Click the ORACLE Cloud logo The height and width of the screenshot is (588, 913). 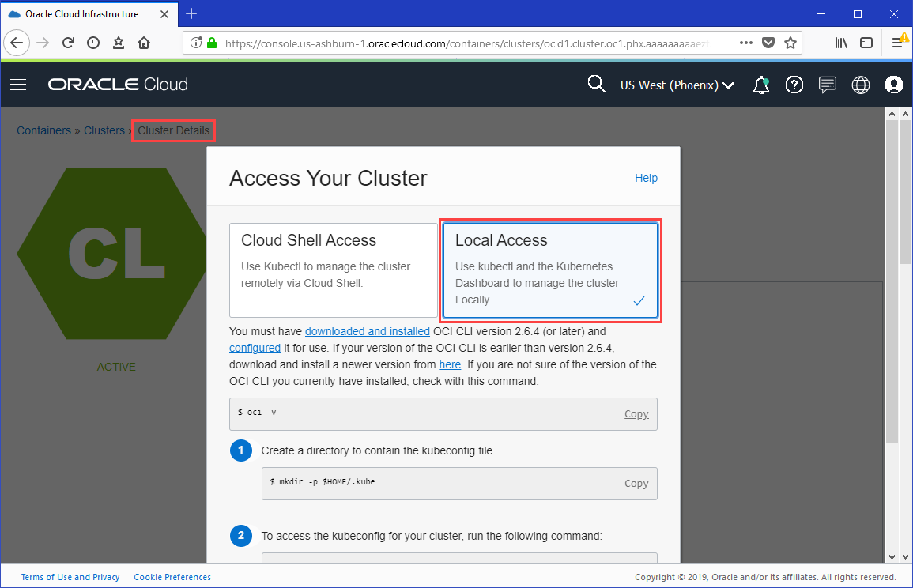(119, 85)
